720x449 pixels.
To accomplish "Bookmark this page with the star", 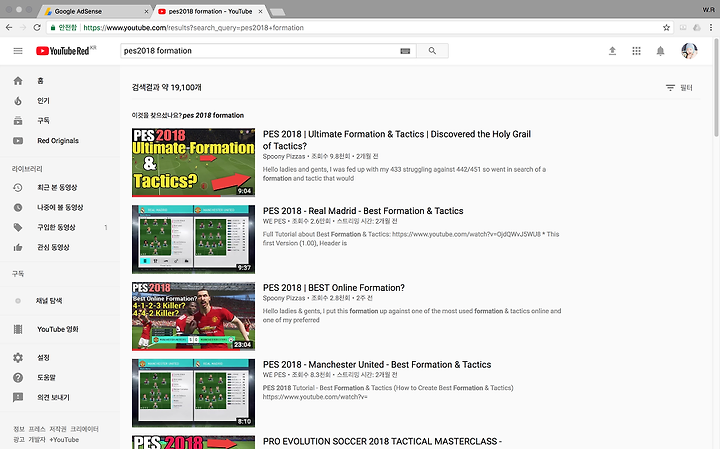I will [x=666, y=28].
